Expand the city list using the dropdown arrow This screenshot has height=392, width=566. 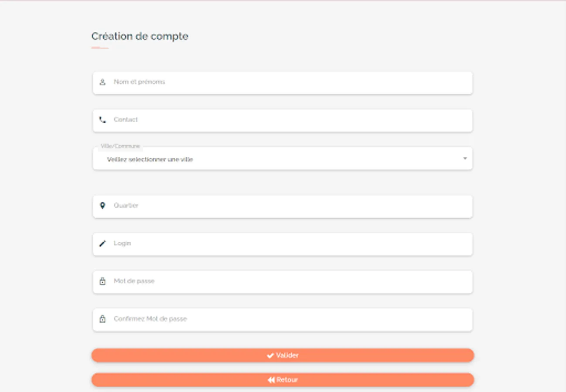(x=465, y=159)
